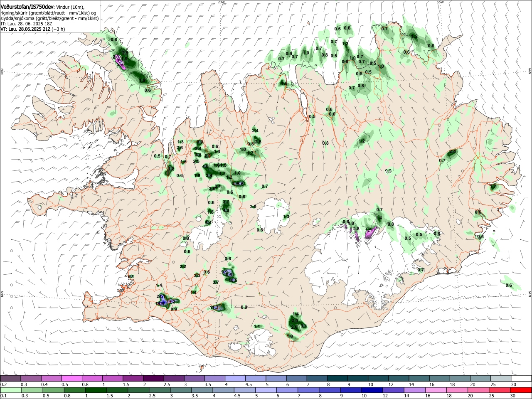532x399 pixels.
Task: Click the crimson swatch between 25 and 30, bottom row
Action: pyautogui.click(x=500, y=390)
